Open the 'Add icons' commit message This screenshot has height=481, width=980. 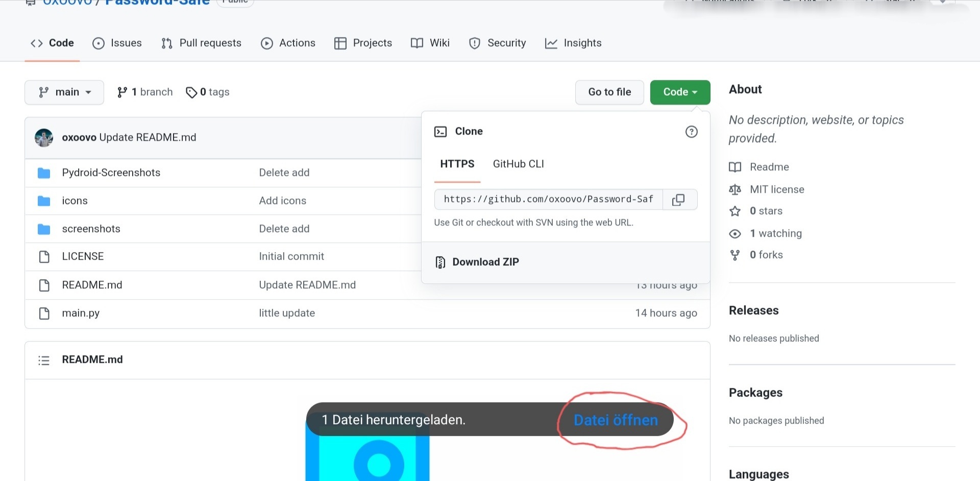(283, 201)
